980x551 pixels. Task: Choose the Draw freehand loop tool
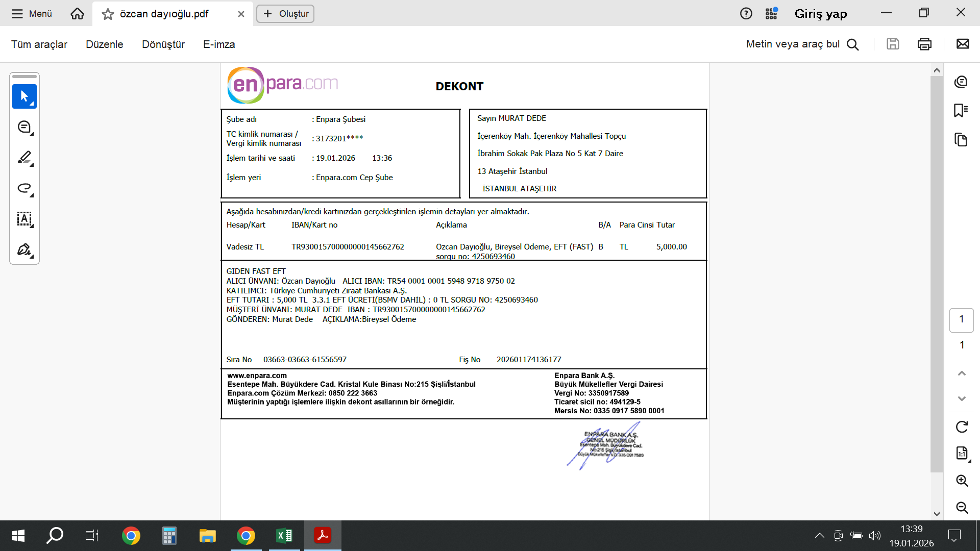24,188
